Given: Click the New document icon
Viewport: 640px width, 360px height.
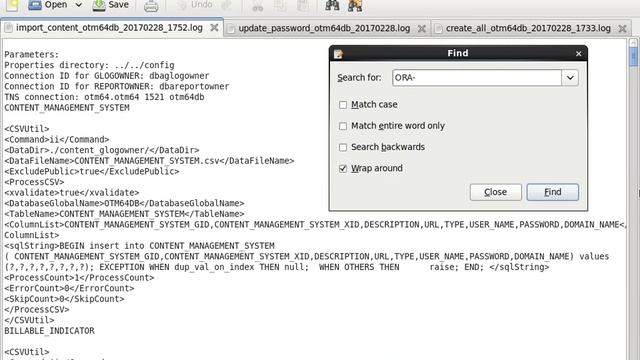Looking at the screenshot, I should [12, 5].
